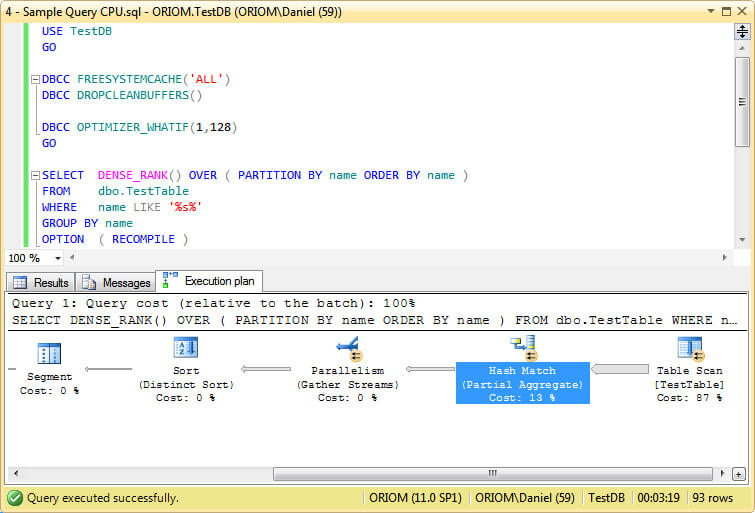Click the TestDB status bar entry
Screen dimensions: 755x513
(606, 498)
